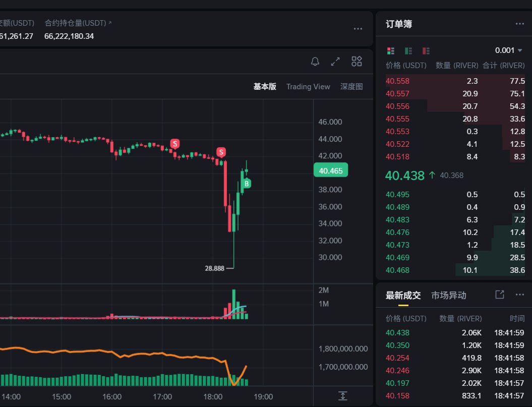Show bids-only order book view

[408, 51]
